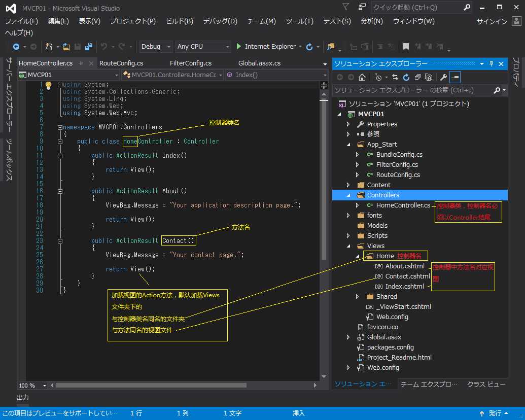525x420 pixels.
Task: Switch to the RouteConfig.cs tab
Action: (x=121, y=63)
